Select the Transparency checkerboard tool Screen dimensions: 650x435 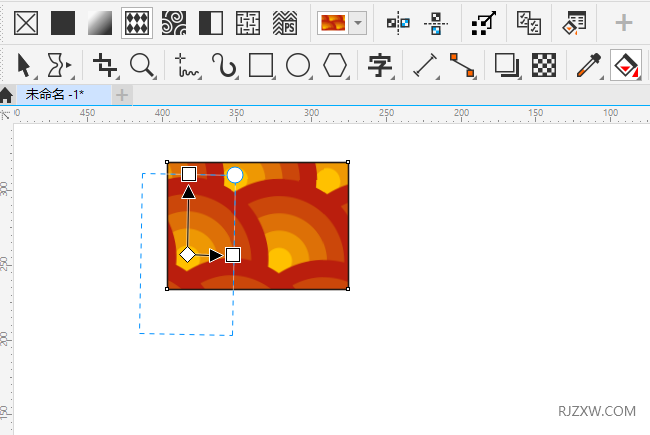[x=544, y=66]
